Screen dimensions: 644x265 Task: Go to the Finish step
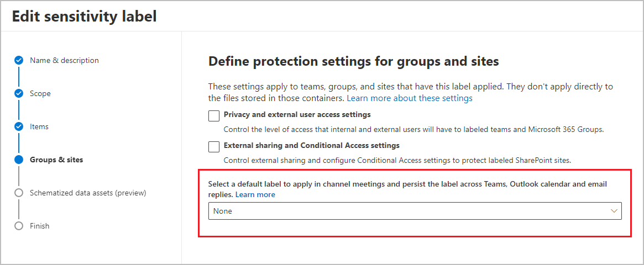point(40,226)
